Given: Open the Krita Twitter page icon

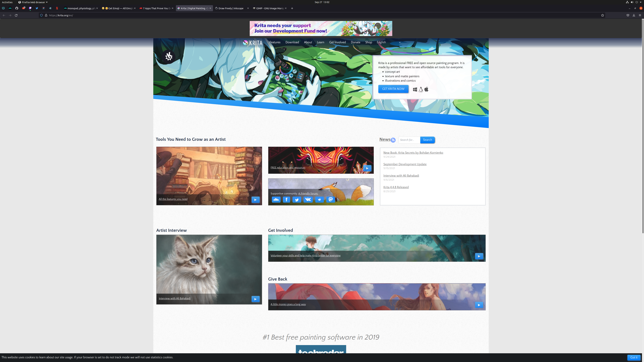Looking at the screenshot, I should [x=297, y=199].
